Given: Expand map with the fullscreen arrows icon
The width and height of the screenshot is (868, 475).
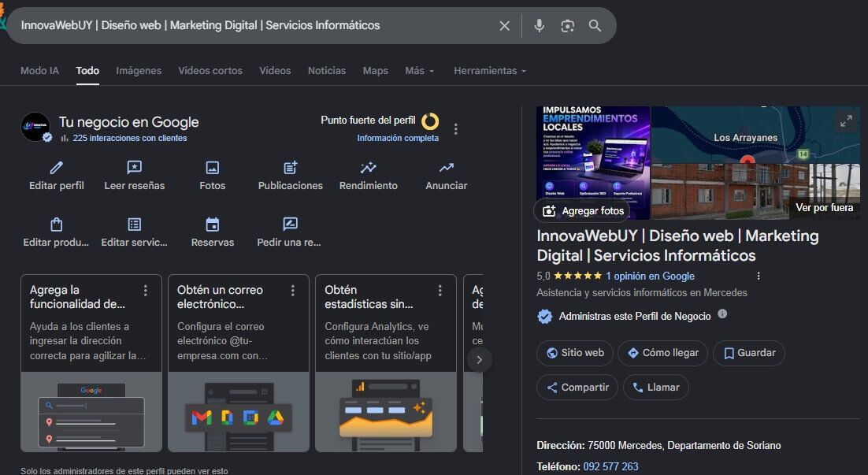Looking at the screenshot, I should pyautogui.click(x=847, y=121).
